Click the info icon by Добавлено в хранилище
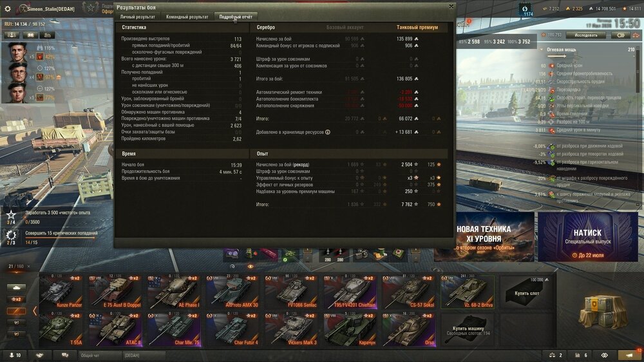The image size is (644, 362). [x=328, y=132]
